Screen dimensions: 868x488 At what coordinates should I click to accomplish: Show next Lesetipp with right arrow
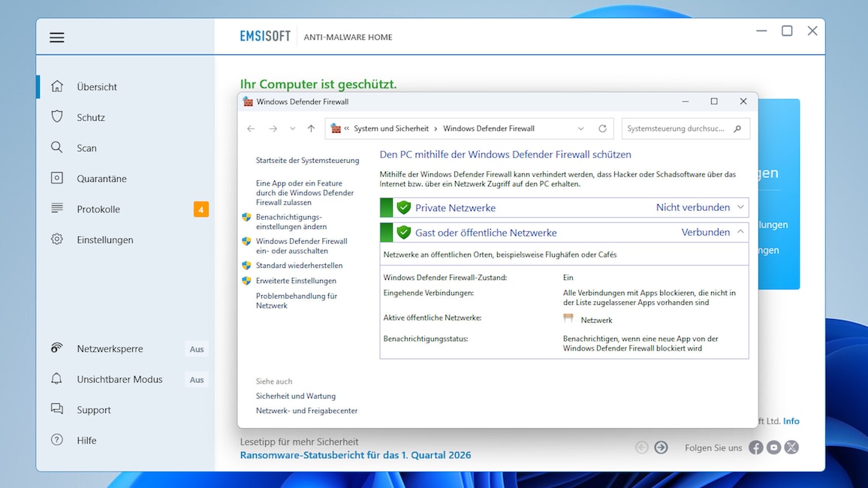[661, 447]
